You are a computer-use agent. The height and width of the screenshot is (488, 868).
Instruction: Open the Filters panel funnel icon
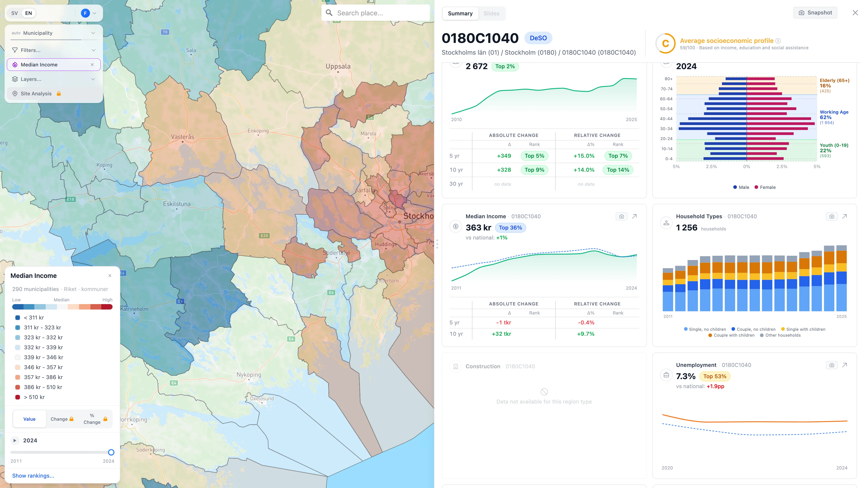15,50
